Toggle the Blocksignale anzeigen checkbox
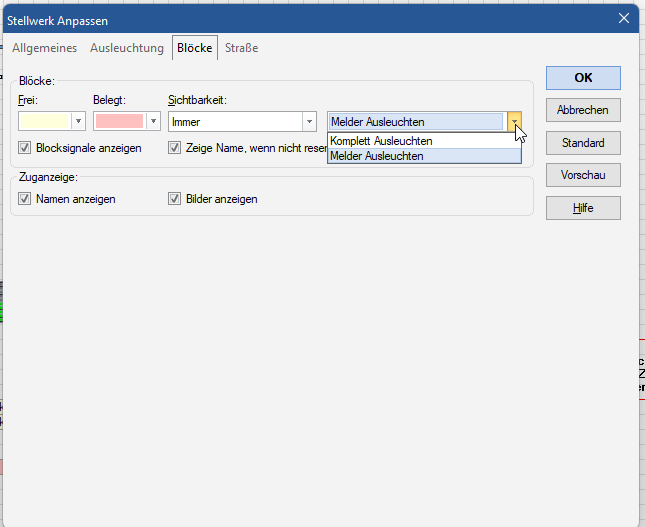 [x=25, y=148]
